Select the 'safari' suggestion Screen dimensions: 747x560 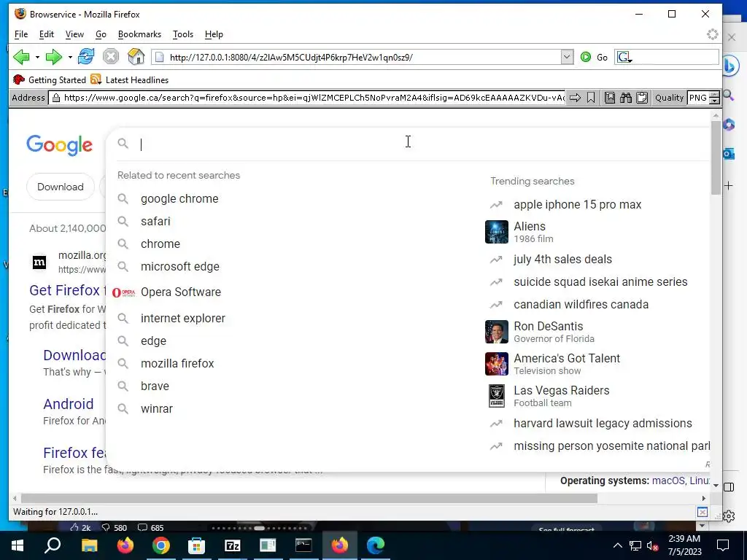click(155, 221)
